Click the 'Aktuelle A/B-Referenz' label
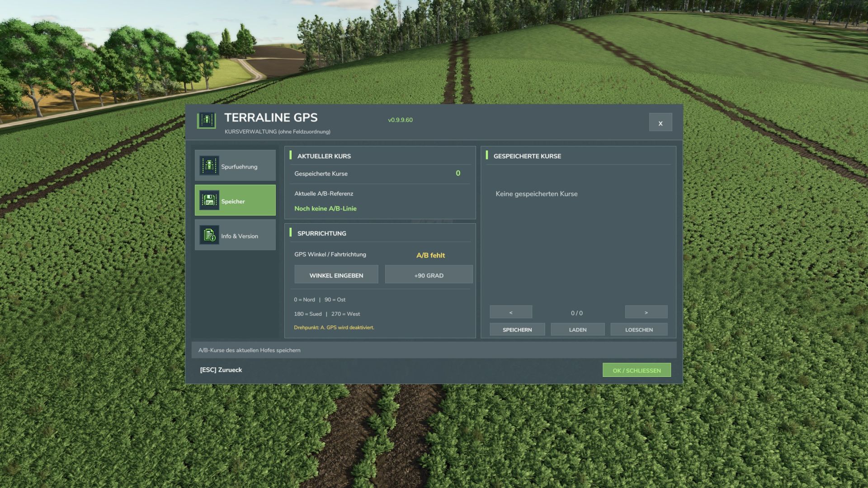Image resolution: width=868 pixels, height=488 pixels. pyautogui.click(x=324, y=193)
